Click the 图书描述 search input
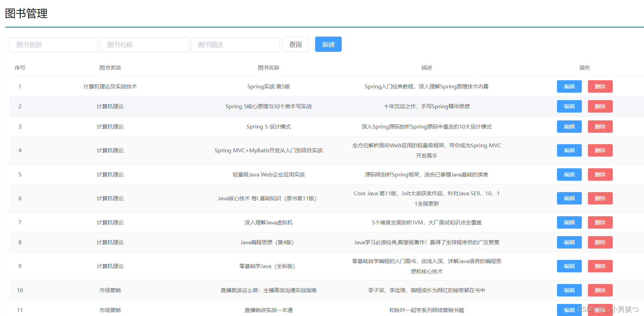 (236, 45)
